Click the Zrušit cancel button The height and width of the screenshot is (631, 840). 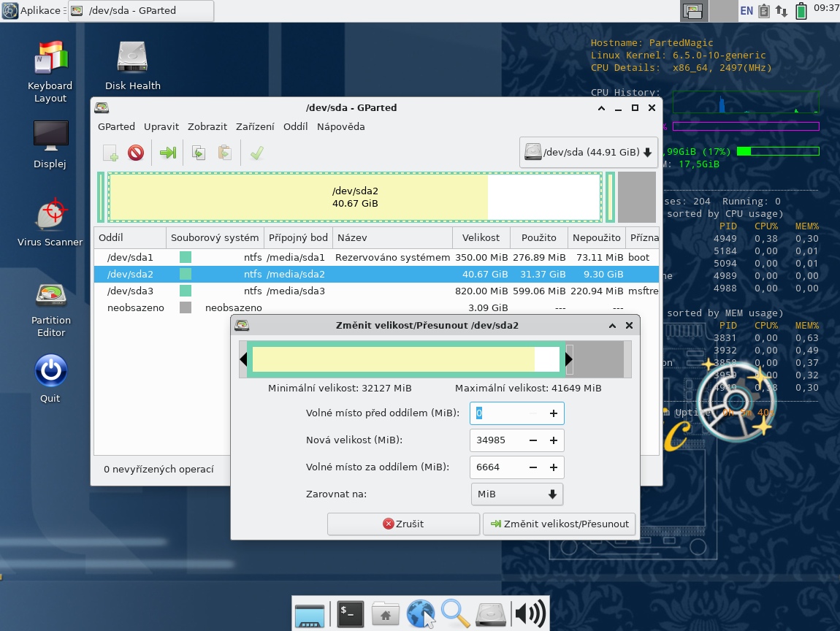coord(403,524)
